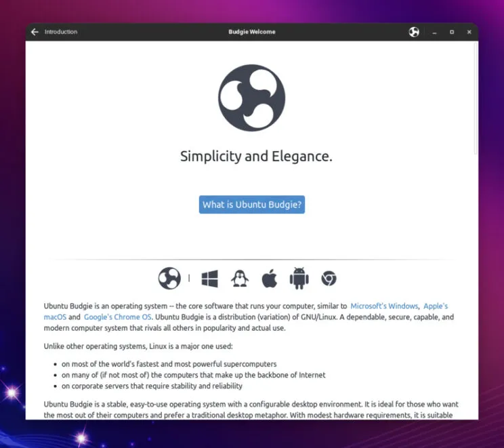Select the small Budgie logo in the OS icon row
Image resolution: width=504 pixels, height=448 pixels.
(x=169, y=278)
